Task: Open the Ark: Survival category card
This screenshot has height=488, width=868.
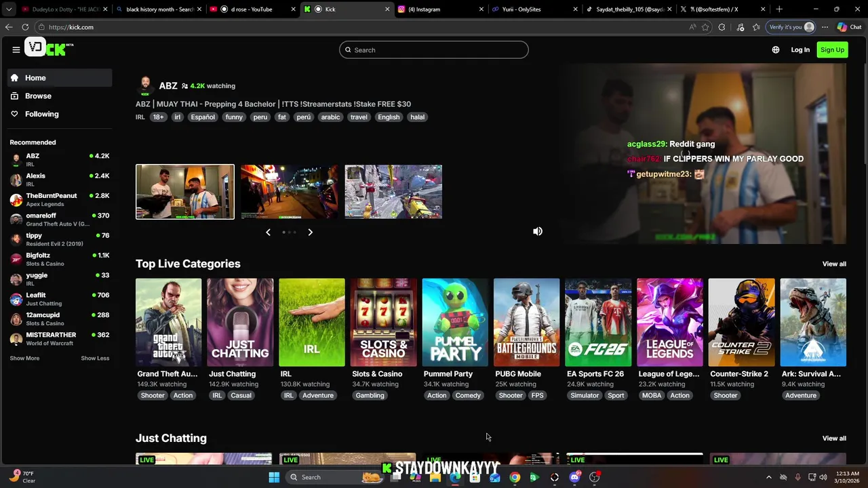Action: click(813, 323)
